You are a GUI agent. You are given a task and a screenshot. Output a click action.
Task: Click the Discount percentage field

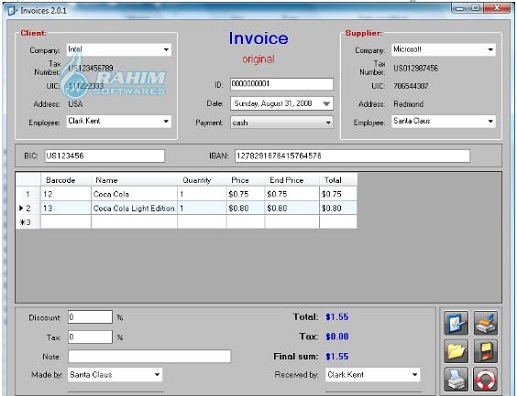click(90, 317)
